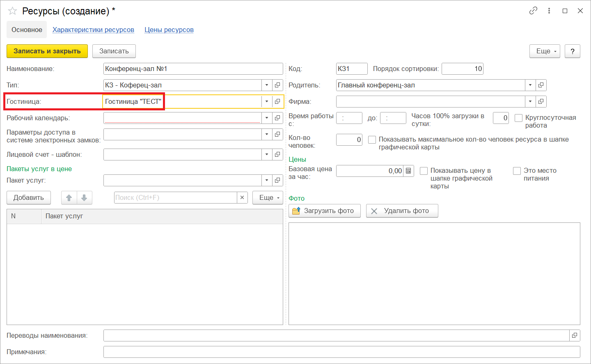Image resolution: width=591 pixels, height=364 pixels.
Task: Expand the Тип dropdown list
Action: click(267, 85)
